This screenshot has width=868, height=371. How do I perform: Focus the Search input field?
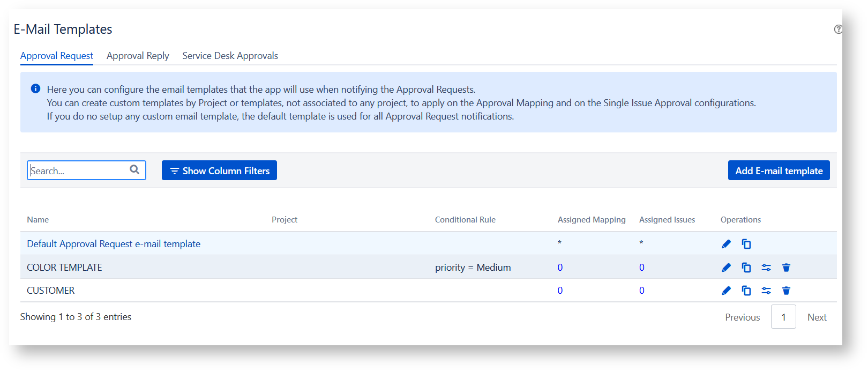pyautogui.click(x=78, y=170)
